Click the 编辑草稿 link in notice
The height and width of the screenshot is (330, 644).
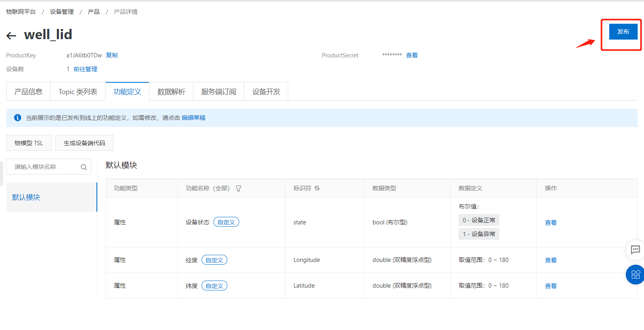click(x=193, y=118)
